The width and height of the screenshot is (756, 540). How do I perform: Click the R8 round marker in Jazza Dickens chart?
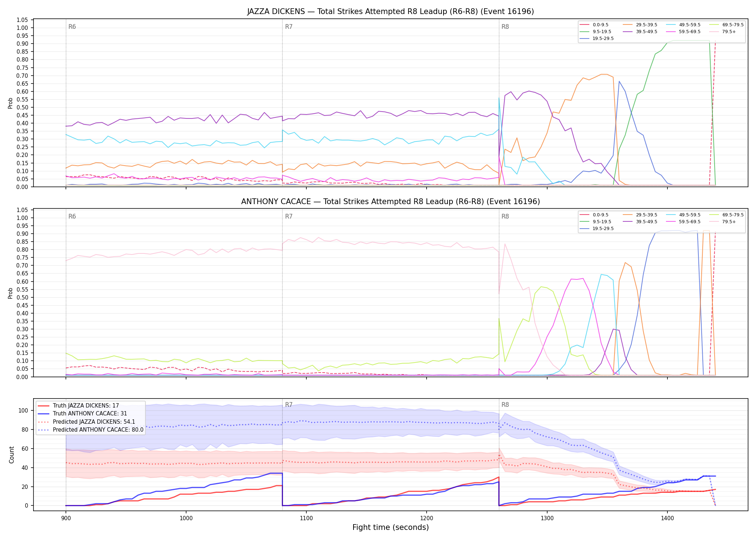505,27
